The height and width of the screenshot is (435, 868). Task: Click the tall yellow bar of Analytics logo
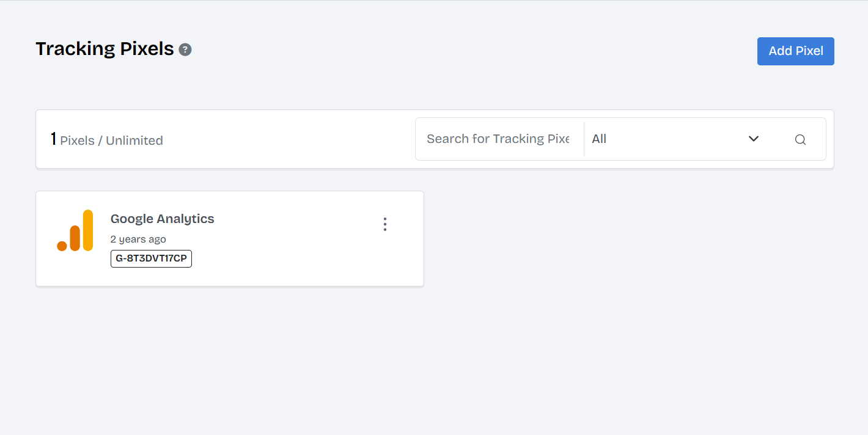coord(88,230)
